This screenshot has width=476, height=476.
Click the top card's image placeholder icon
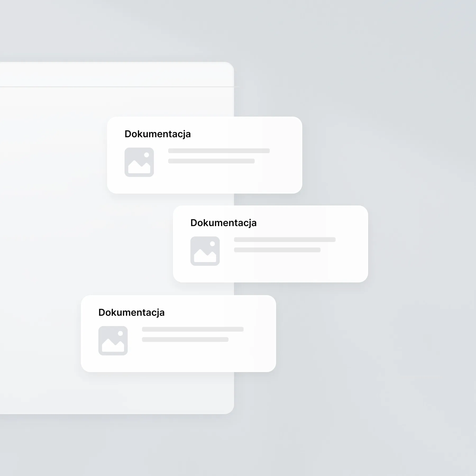(x=139, y=162)
